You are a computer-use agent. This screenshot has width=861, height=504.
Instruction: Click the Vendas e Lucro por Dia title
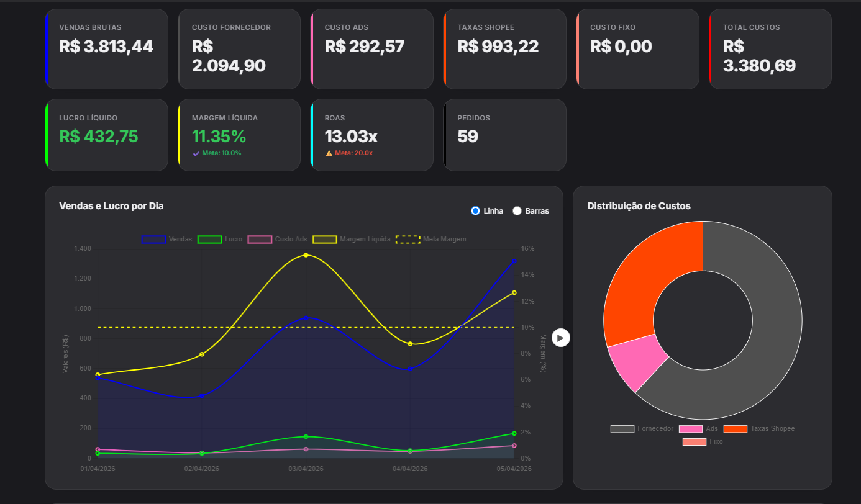tap(111, 205)
